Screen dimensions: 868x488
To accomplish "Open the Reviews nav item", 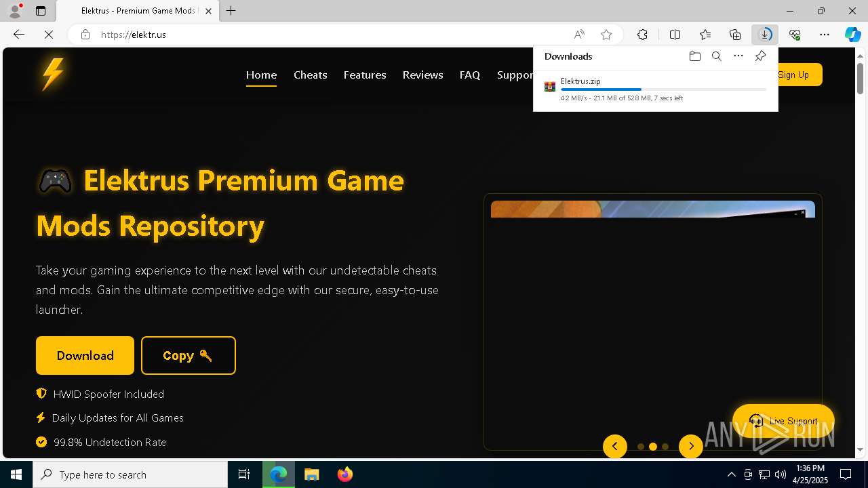I will (x=422, y=75).
